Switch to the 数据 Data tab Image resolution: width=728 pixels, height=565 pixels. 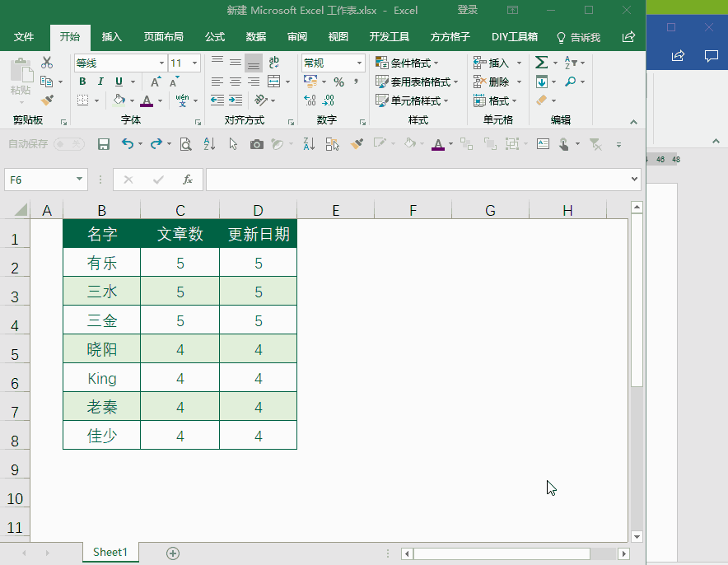256,37
